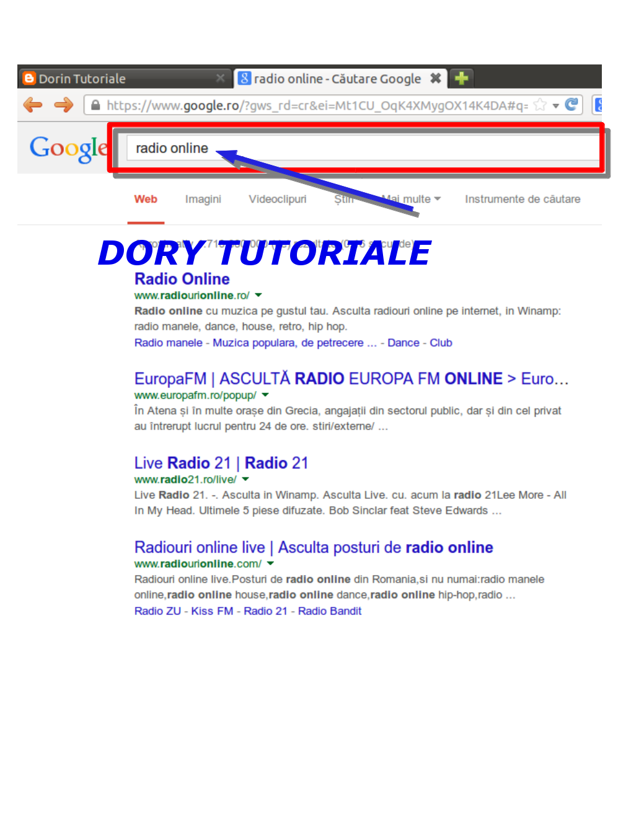Click the snippet 'radio manele, dance, house, retro, hip hop.'
The width and height of the screenshot is (644, 833).
pos(240,327)
